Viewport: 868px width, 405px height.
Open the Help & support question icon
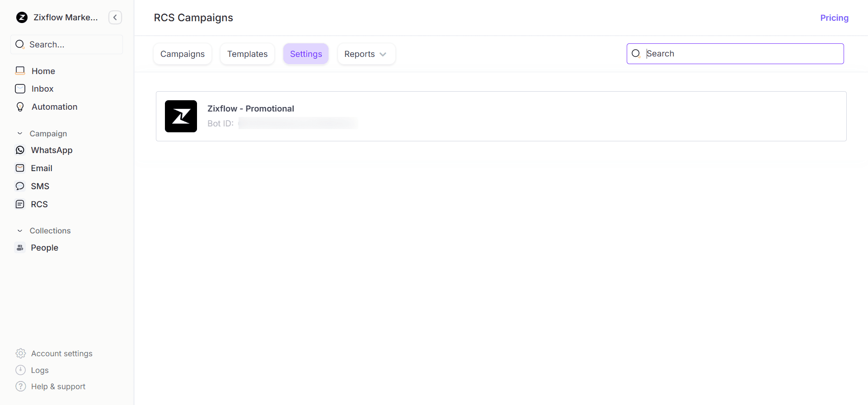[x=20, y=386]
